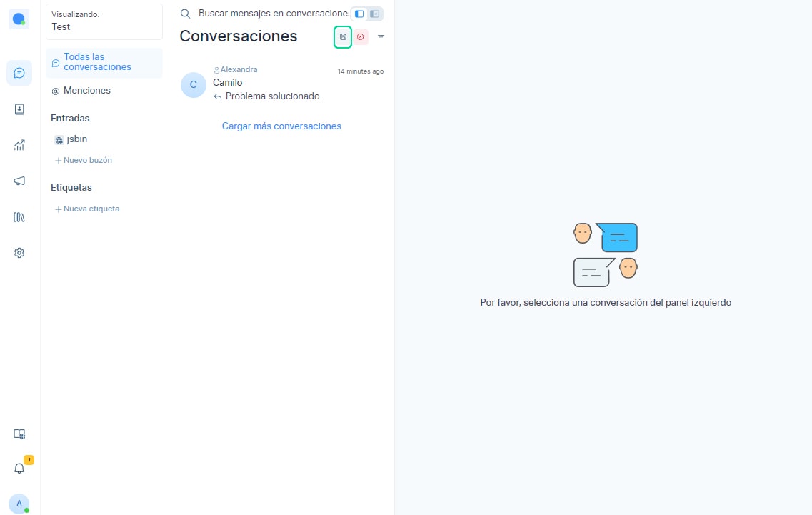Image resolution: width=812 pixels, height=515 pixels.
Task: Click the notifications bell icon
Action: coord(19,469)
